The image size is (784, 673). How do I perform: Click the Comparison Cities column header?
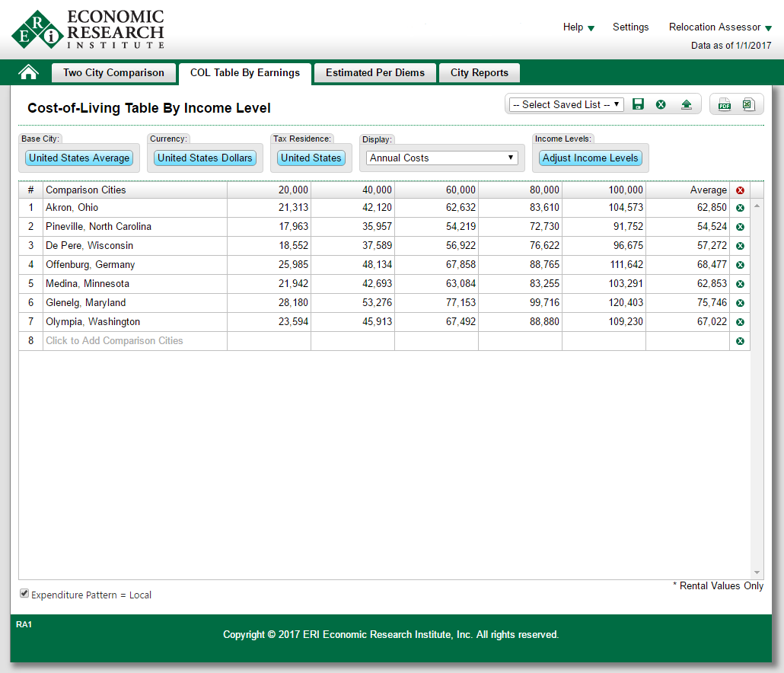[135, 190]
